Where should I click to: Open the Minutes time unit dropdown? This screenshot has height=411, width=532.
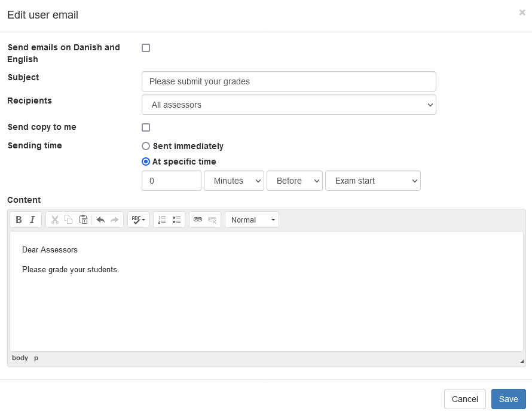(x=234, y=181)
